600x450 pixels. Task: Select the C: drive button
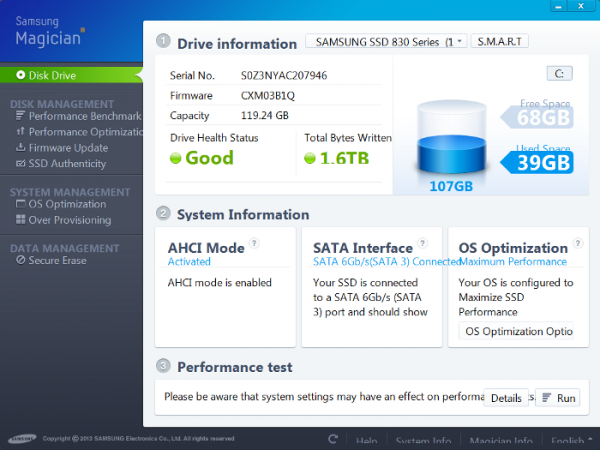coord(559,74)
